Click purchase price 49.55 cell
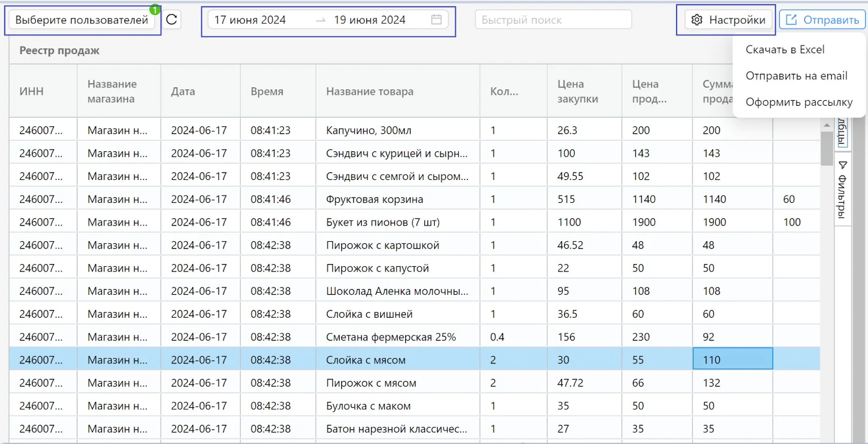This screenshot has height=444, width=868. click(584, 176)
